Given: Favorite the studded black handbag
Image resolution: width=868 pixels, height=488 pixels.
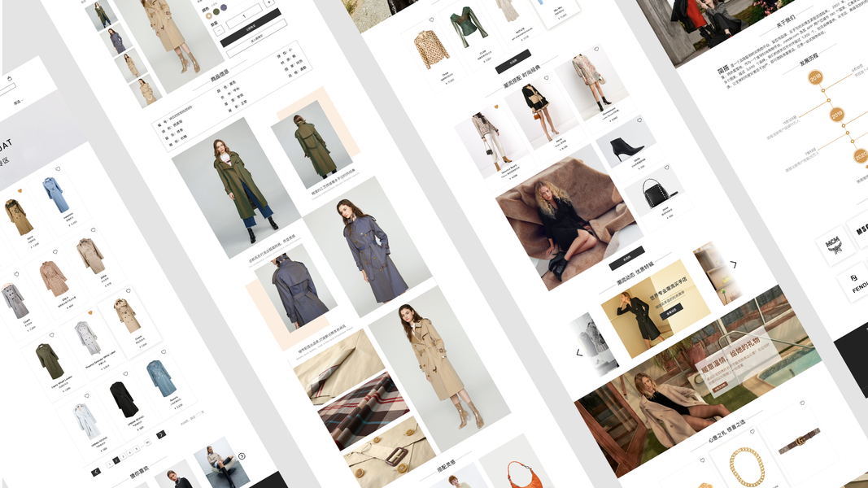Looking at the screenshot, I should pos(666,168).
